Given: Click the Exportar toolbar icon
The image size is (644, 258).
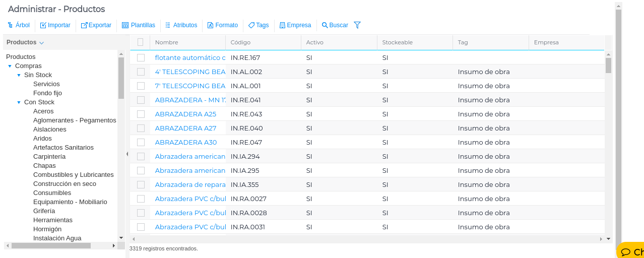Looking at the screenshot, I should coord(84,25).
